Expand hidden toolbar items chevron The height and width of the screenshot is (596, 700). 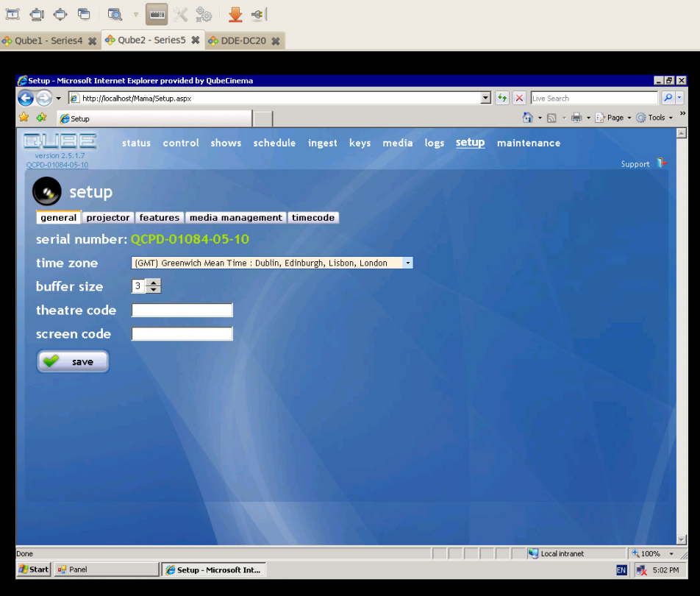tap(682, 113)
